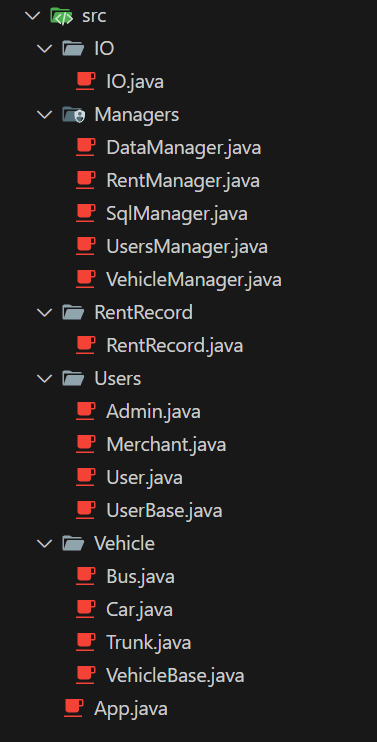Click the Java icon beside Bus.java
This screenshot has height=742, width=377.
point(86,576)
